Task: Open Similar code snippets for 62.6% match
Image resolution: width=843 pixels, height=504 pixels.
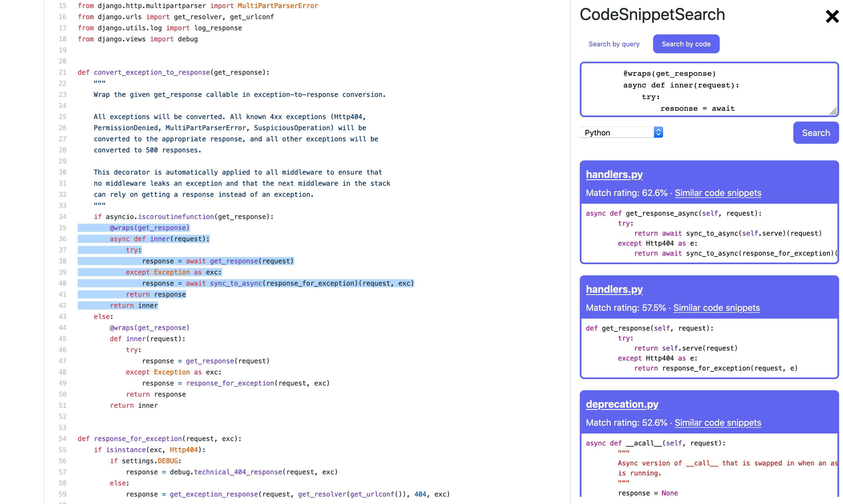Action: click(x=717, y=193)
